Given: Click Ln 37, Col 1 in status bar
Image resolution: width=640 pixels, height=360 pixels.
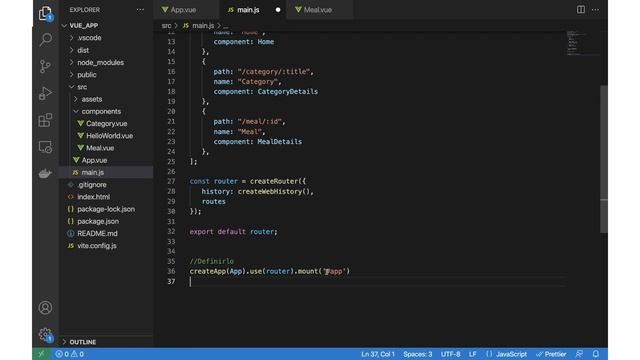Looking at the screenshot, I should 378,354.
